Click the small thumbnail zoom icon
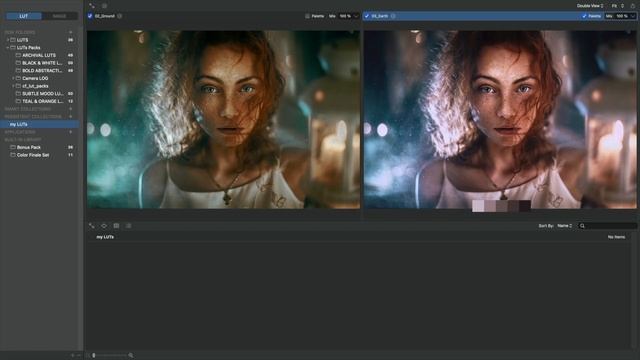640x360 pixels. 89,356
